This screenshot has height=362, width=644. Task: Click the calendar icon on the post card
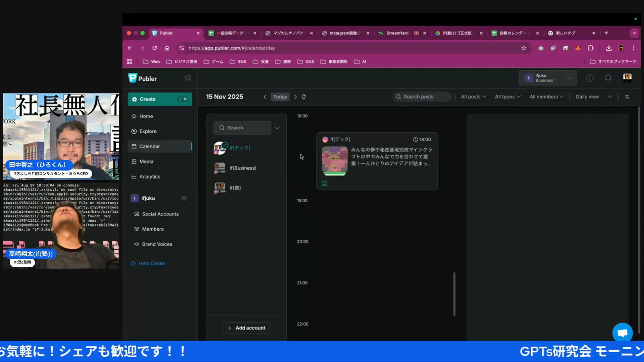(324, 183)
